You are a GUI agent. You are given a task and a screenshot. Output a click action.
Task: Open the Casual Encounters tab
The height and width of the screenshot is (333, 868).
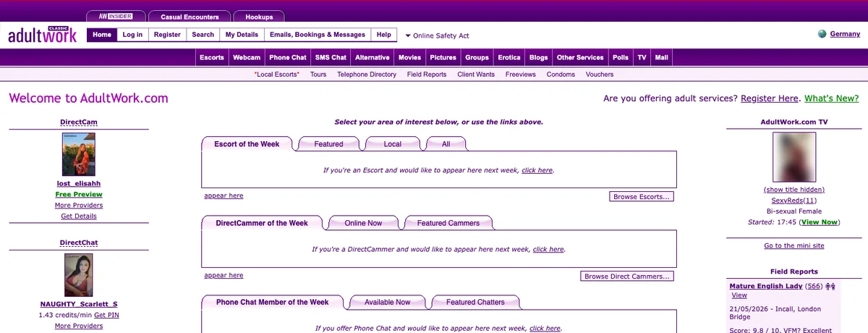tap(191, 16)
